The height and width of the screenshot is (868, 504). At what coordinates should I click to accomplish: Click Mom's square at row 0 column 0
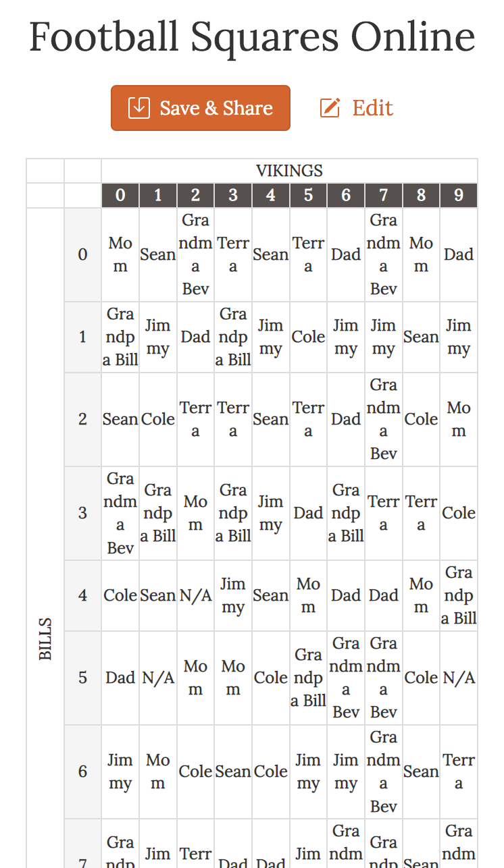point(120,254)
